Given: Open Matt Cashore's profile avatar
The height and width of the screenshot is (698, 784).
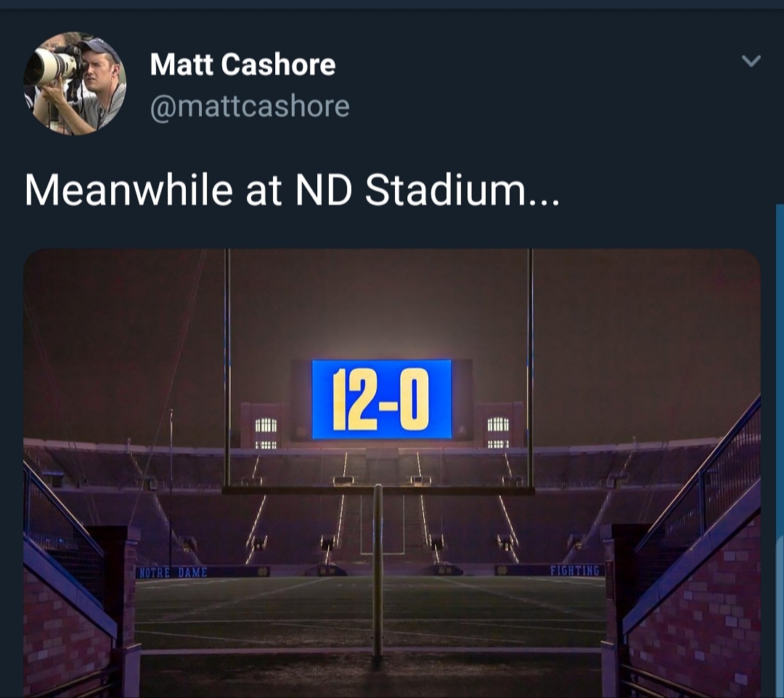Looking at the screenshot, I should 75,84.
